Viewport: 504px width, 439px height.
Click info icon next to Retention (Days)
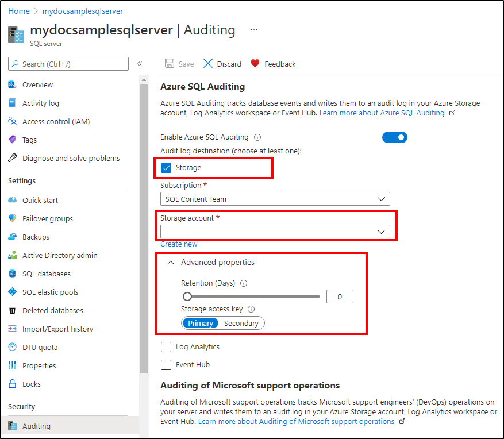244,283
